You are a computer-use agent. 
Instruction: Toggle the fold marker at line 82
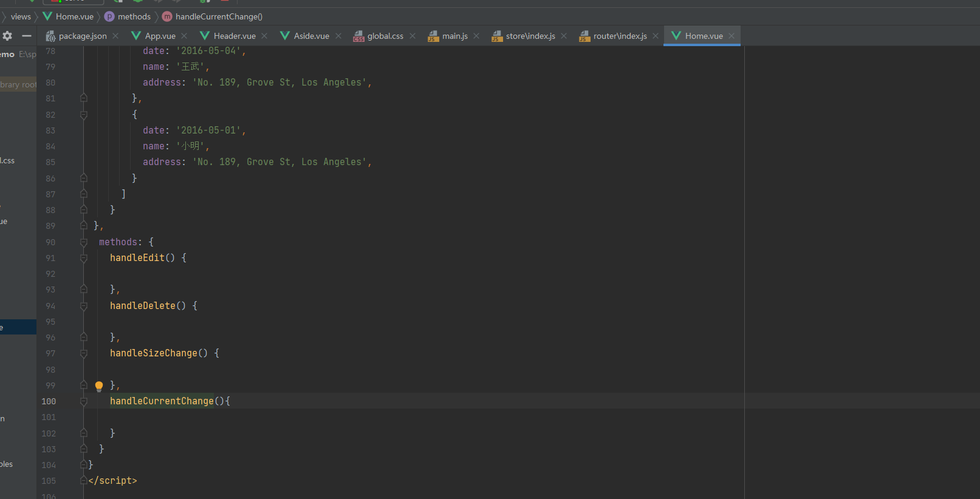(84, 115)
